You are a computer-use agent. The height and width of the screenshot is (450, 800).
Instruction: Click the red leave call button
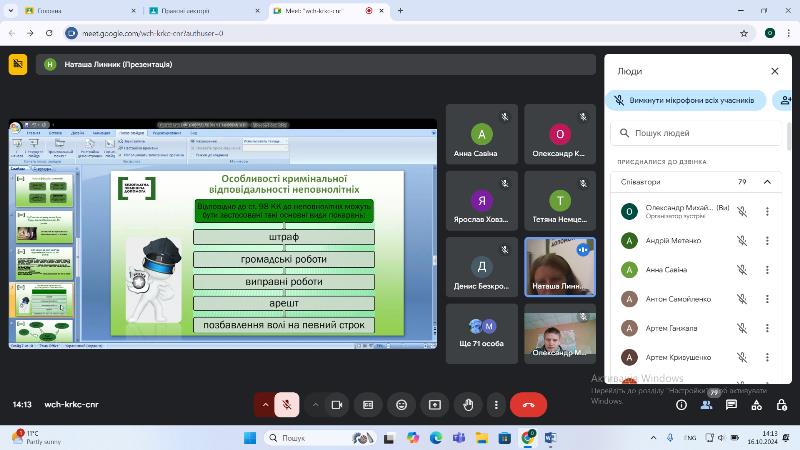pos(528,405)
